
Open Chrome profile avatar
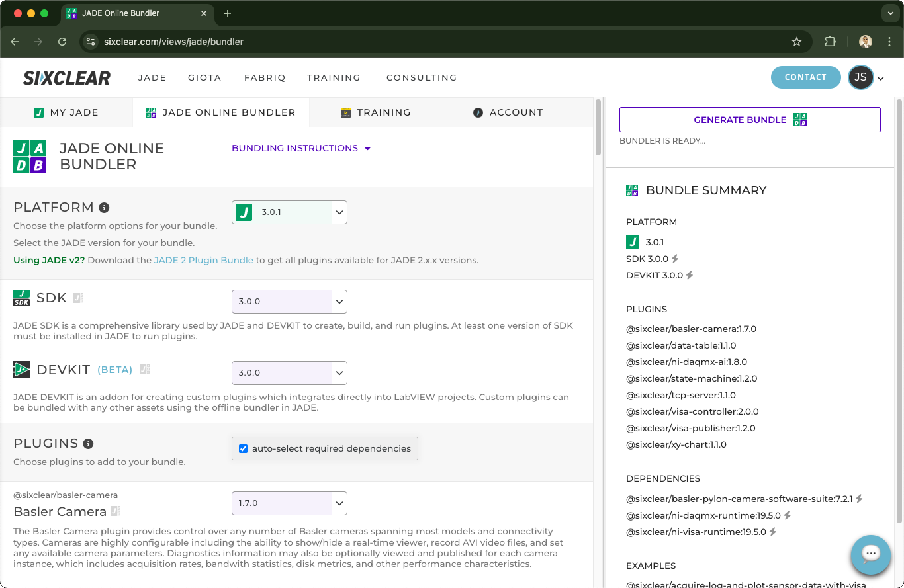tap(866, 42)
